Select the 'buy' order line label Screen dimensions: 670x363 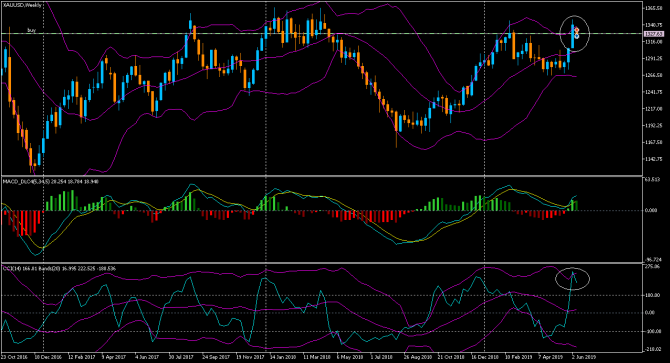coord(31,30)
